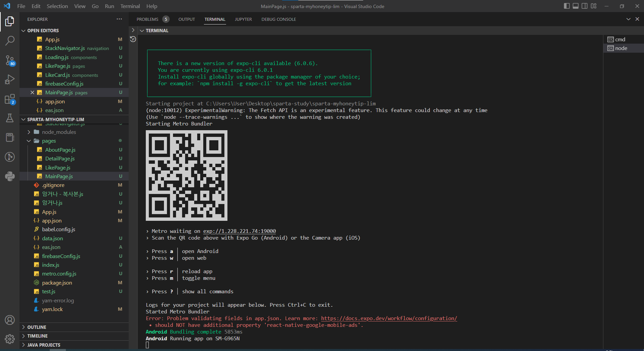
Task: Open the docs.expo.dev configuration link
Action: click(x=389, y=318)
